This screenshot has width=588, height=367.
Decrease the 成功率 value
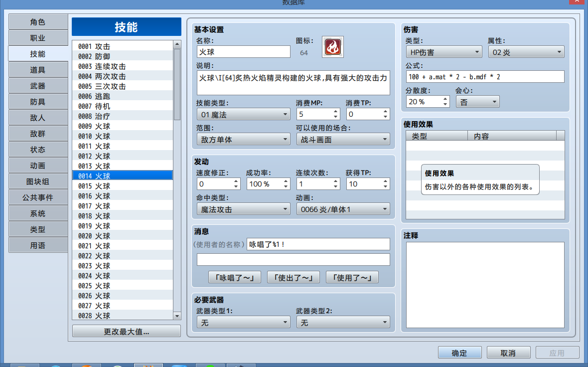[x=286, y=186]
